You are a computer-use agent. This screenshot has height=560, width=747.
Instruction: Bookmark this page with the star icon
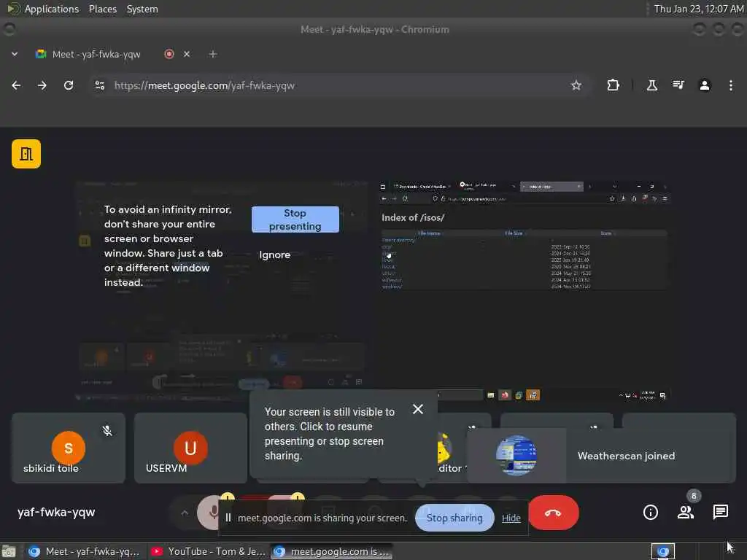(576, 85)
